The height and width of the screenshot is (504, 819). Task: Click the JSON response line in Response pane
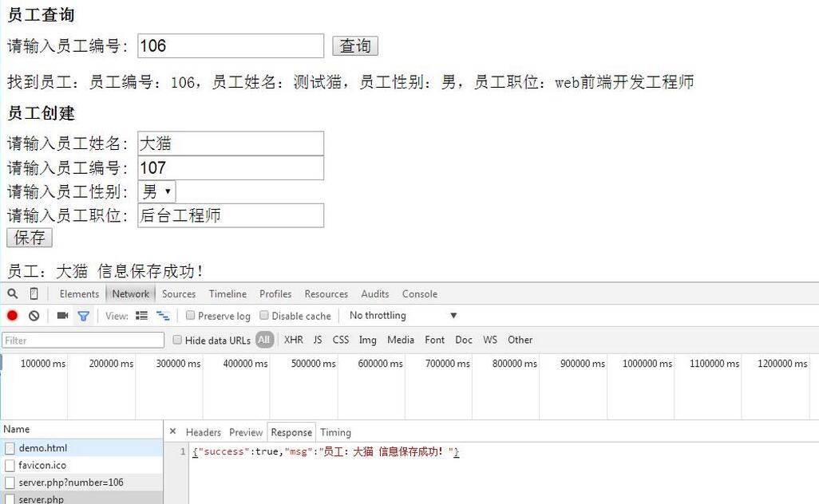tap(326, 452)
